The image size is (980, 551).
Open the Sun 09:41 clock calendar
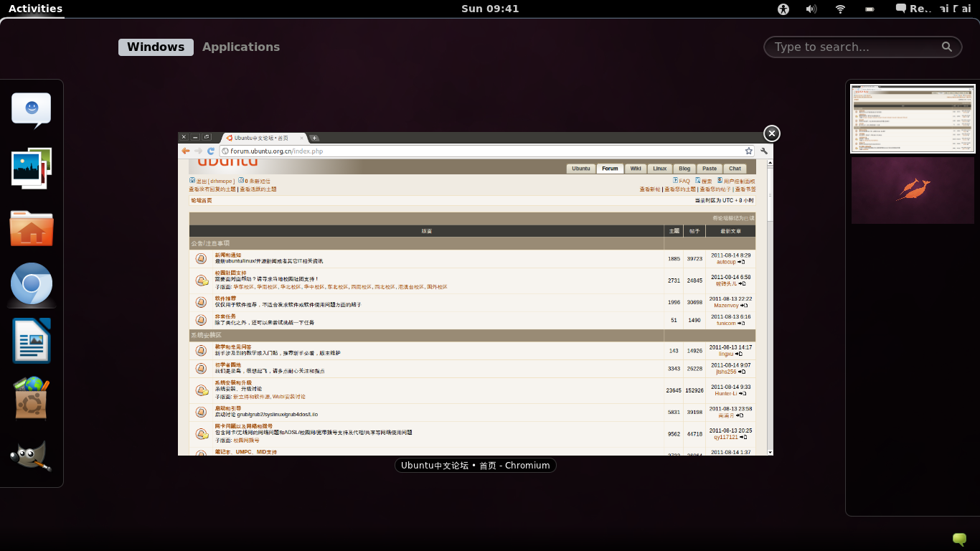coord(490,9)
